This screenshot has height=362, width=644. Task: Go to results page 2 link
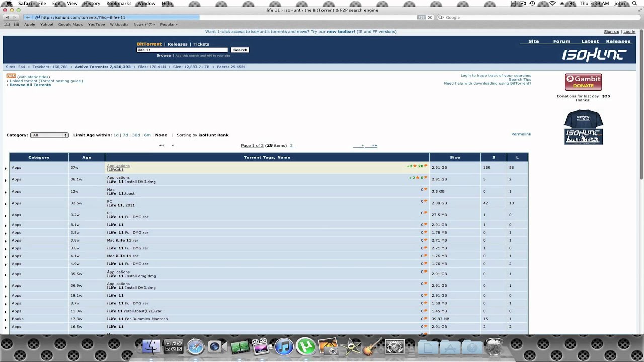click(x=291, y=145)
